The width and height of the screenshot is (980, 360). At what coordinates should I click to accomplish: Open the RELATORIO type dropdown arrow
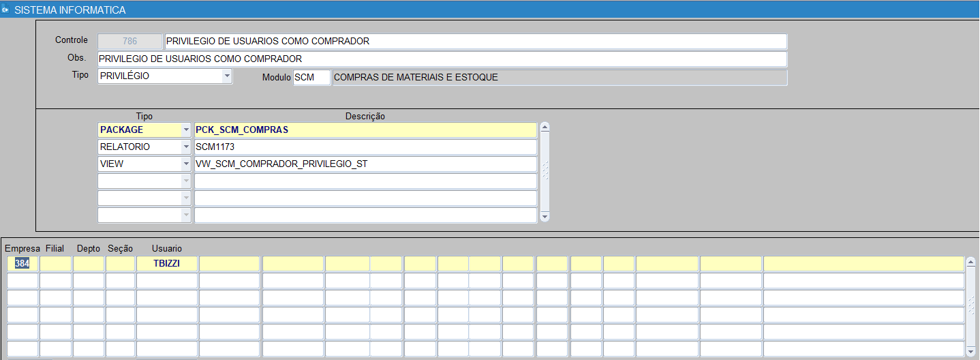(x=186, y=147)
